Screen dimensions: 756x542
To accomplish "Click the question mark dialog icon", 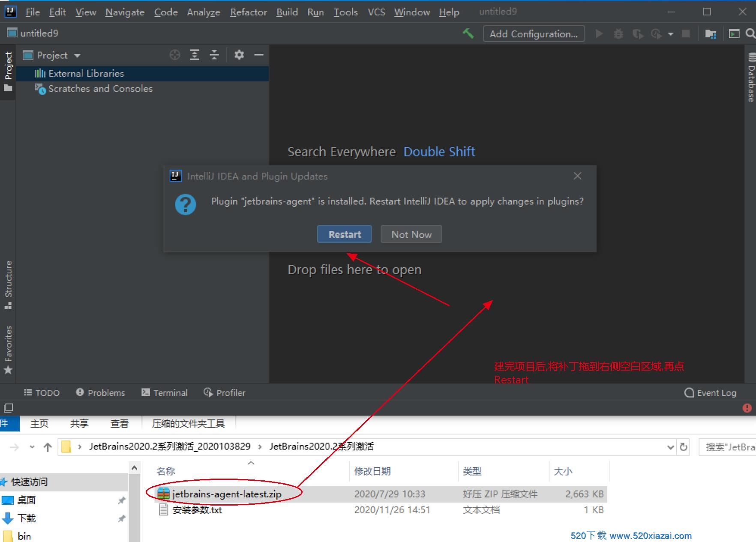I will coord(186,204).
